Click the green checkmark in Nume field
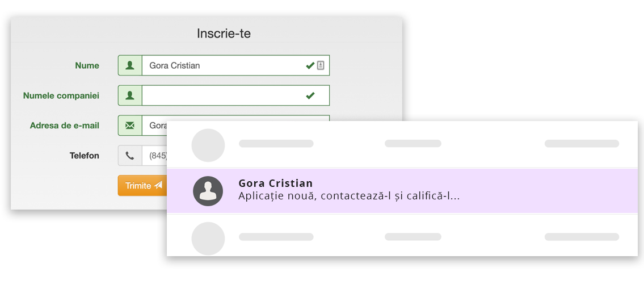This screenshot has width=644, height=284. 310,65
